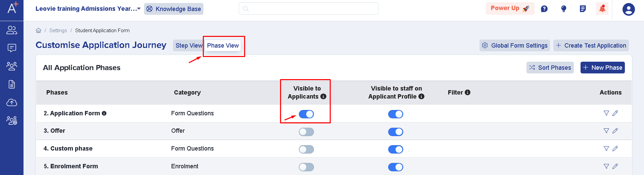This screenshot has height=175, width=644.
Task: Enable Enrolment Form visible to applicants
Action: [306, 167]
